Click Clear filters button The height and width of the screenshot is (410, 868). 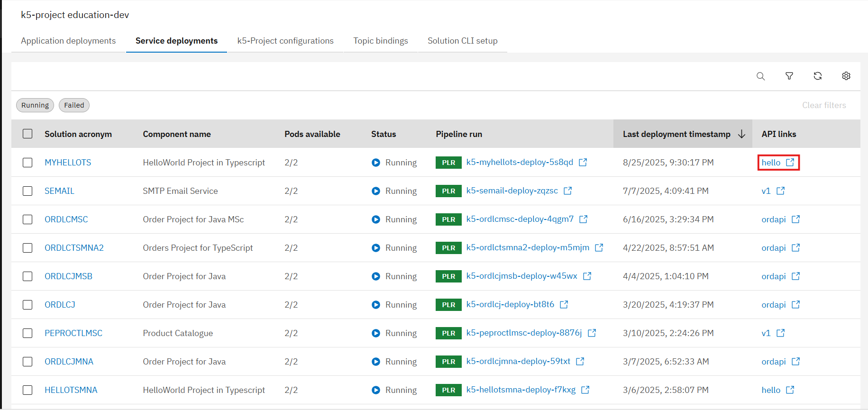coord(823,105)
